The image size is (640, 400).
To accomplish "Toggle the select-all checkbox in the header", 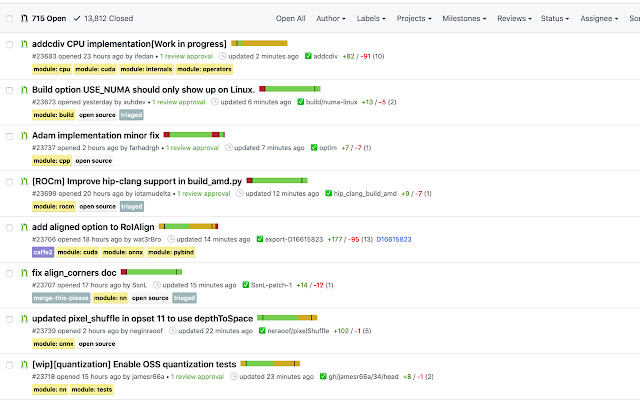I will (x=9, y=18).
